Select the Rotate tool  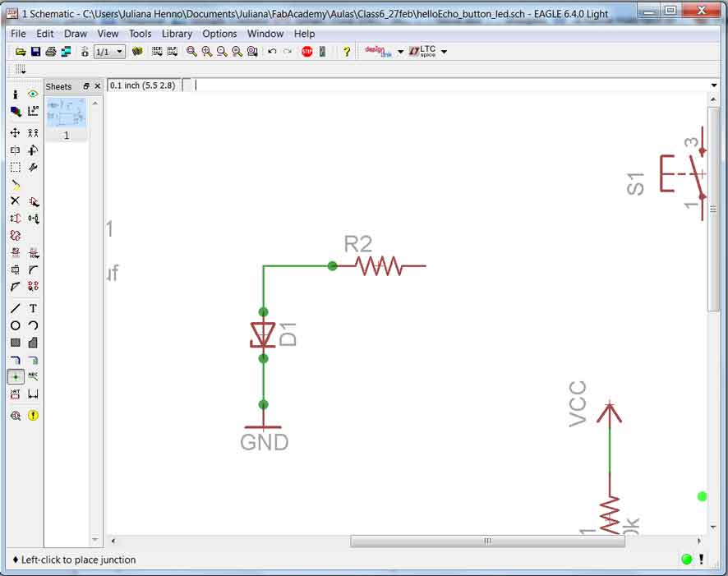(33, 150)
